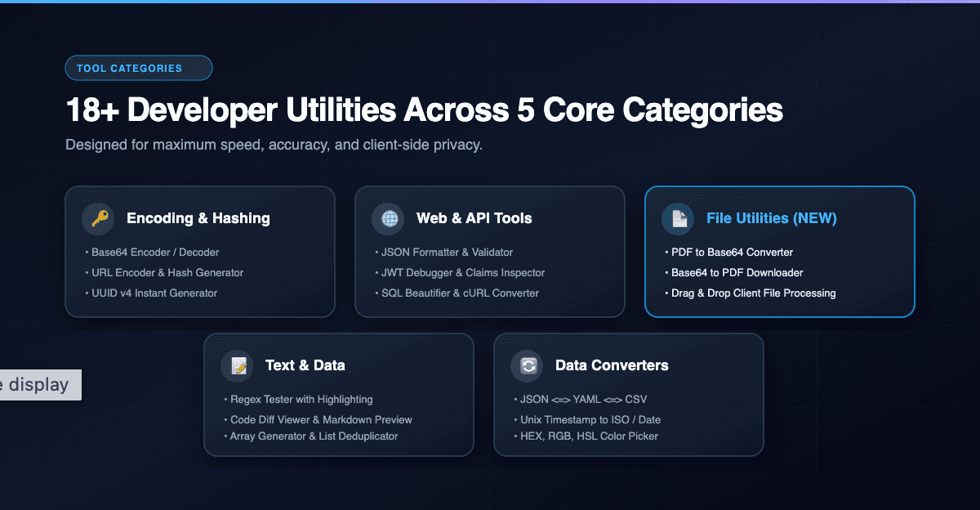Viewport: 980px width, 510px height.
Task: Select the Text & Data card title
Action: pos(305,365)
